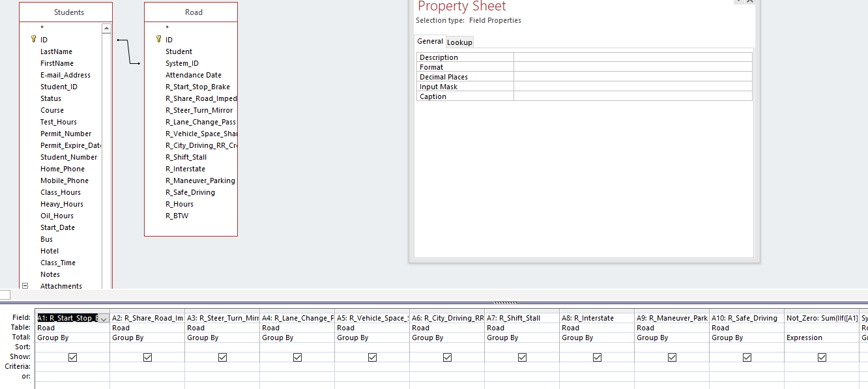This screenshot has width=868, height=389.
Task: Uncheck Show box for Not_Zero expression column
Action: coord(822,357)
